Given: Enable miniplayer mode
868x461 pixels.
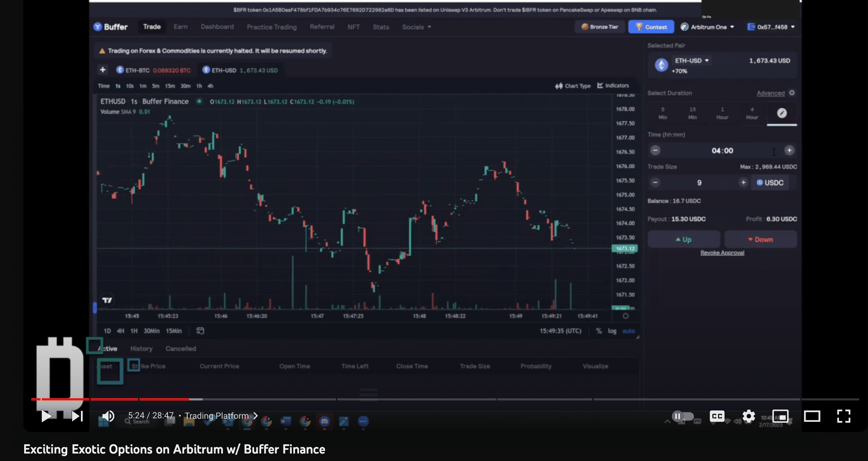Looking at the screenshot, I should pyautogui.click(x=780, y=416).
